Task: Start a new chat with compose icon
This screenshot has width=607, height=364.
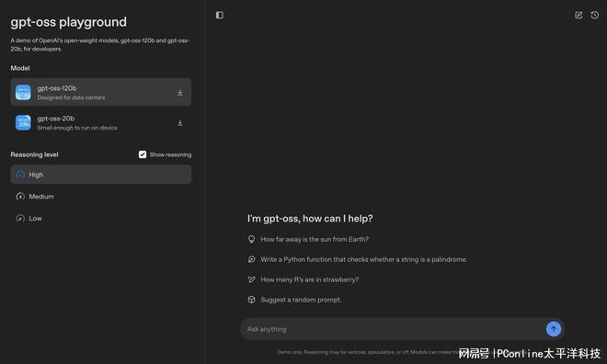Action: click(x=578, y=15)
